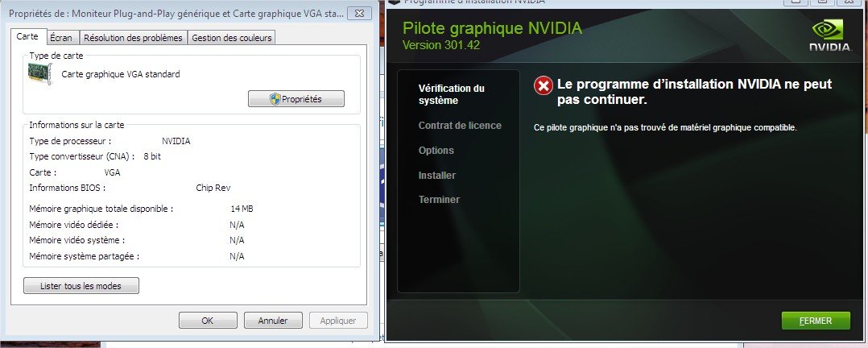This screenshot has width=868, height=348.
Task: Click Lister tous les modes button
Action: [x=81, y=286]
